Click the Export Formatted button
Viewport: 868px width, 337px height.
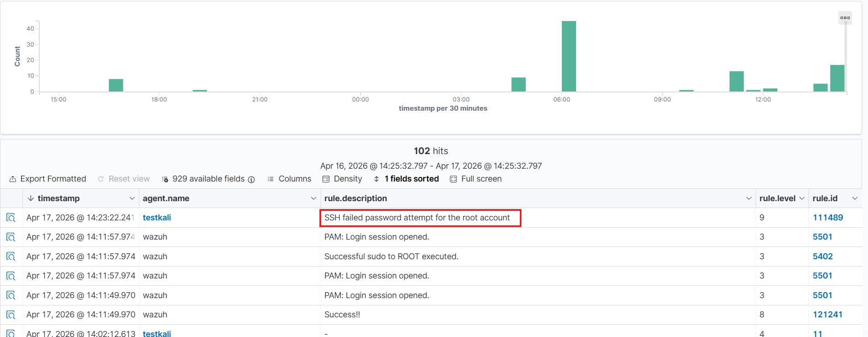click(48, 179)
